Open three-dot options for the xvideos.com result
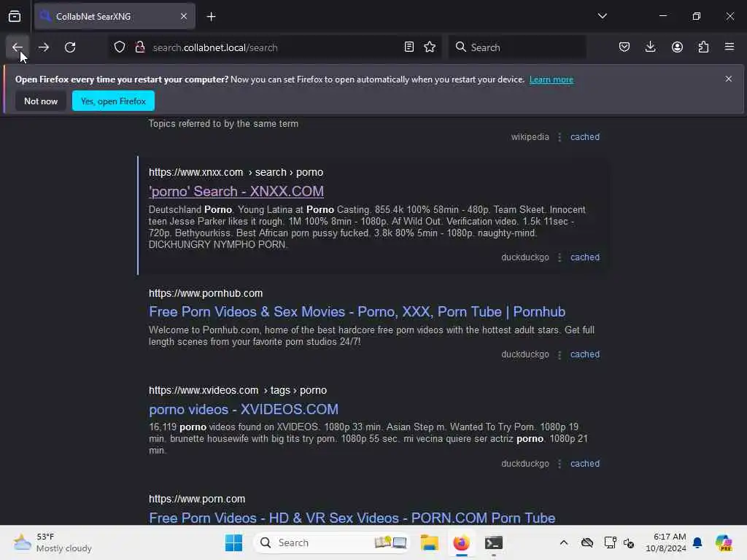747x560 pixels. coord(560,463)
